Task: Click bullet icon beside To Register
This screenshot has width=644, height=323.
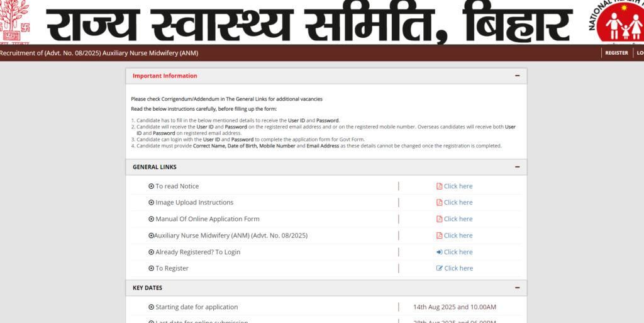Action: [151, 268]
